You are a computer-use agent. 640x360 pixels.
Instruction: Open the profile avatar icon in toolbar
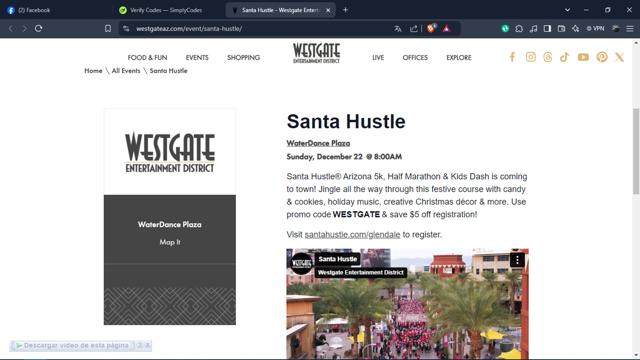point(616,29)
